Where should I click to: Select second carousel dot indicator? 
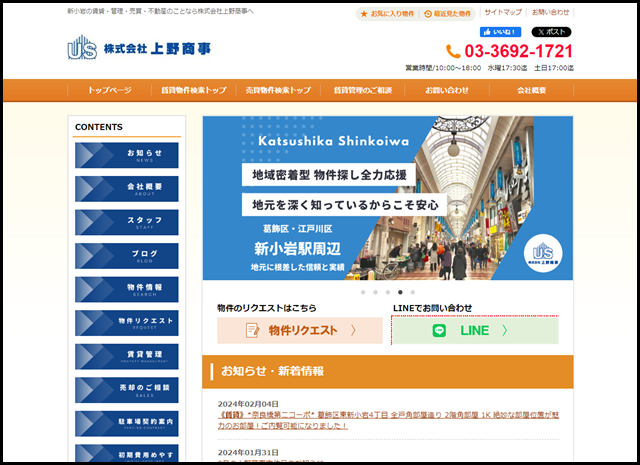376,292
